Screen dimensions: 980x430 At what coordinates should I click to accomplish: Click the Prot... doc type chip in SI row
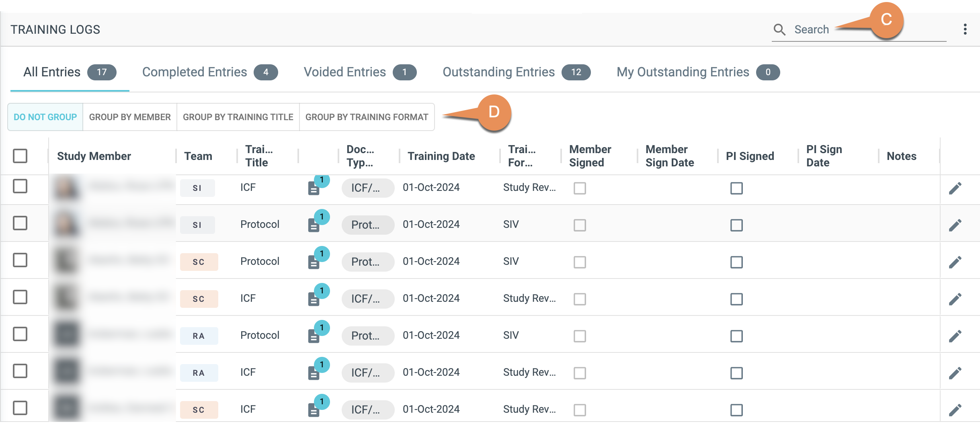[x=368, y=225]
